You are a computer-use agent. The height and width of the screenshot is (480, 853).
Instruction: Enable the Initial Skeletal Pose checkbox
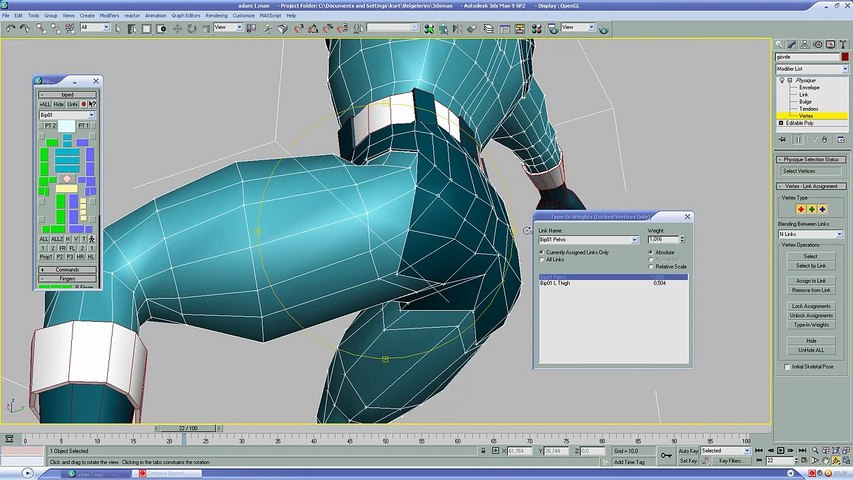tap(788, 367)
